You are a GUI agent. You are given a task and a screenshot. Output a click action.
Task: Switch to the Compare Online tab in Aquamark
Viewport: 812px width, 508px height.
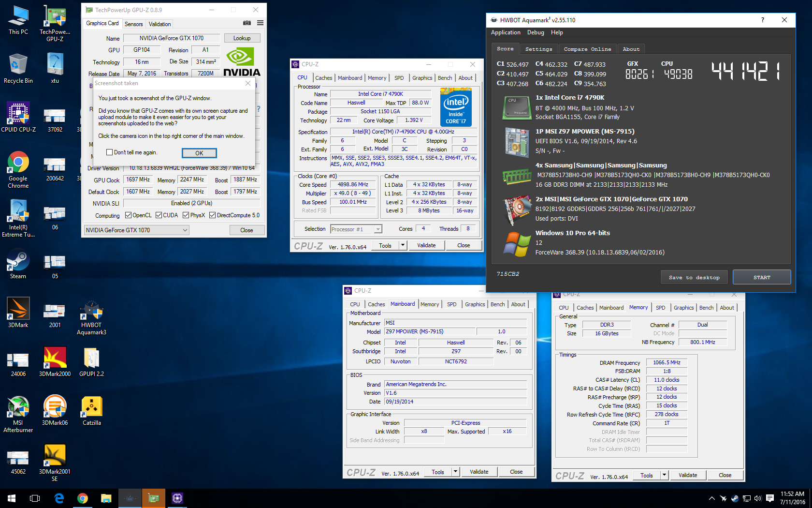[587, 49]
